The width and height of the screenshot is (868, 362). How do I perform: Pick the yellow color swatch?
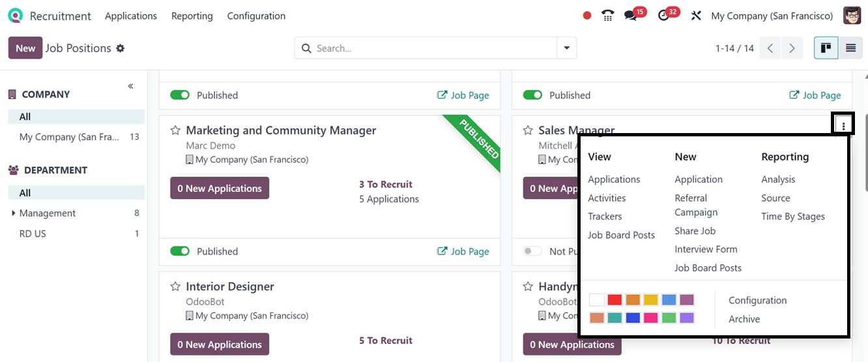[651, 300]
